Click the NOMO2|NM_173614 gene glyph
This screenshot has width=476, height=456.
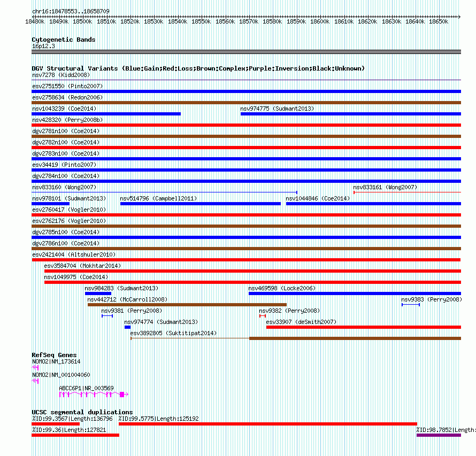(35, 368)
